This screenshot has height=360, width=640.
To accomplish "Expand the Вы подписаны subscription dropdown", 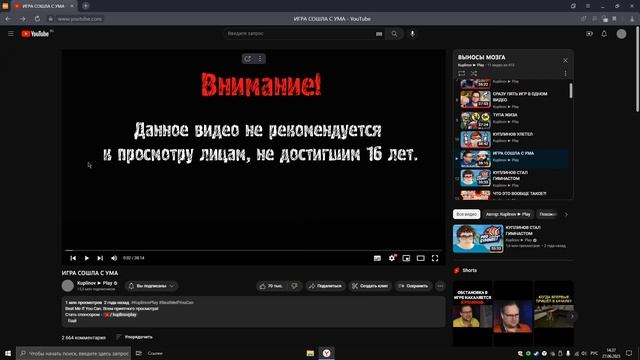I will (x=151, y=286).
